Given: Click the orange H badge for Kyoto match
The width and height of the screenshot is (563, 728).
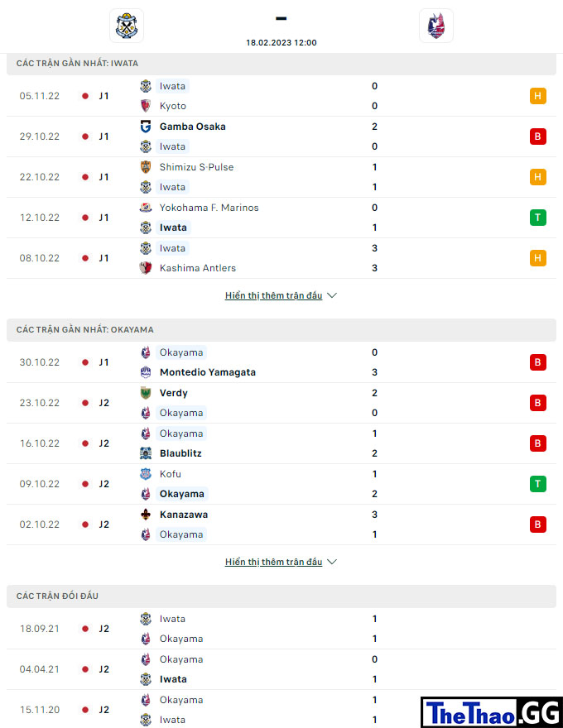Looking at the screenshot, I should click(x=538, y=96).
